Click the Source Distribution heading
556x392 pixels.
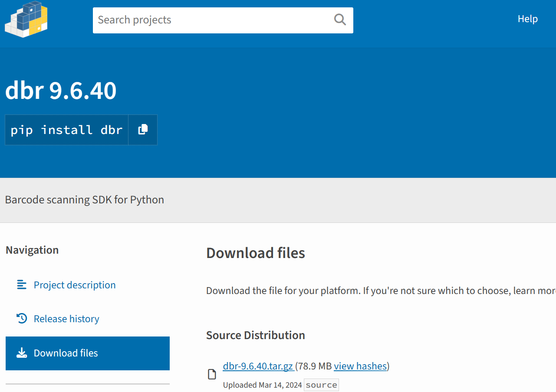[255, 335]
